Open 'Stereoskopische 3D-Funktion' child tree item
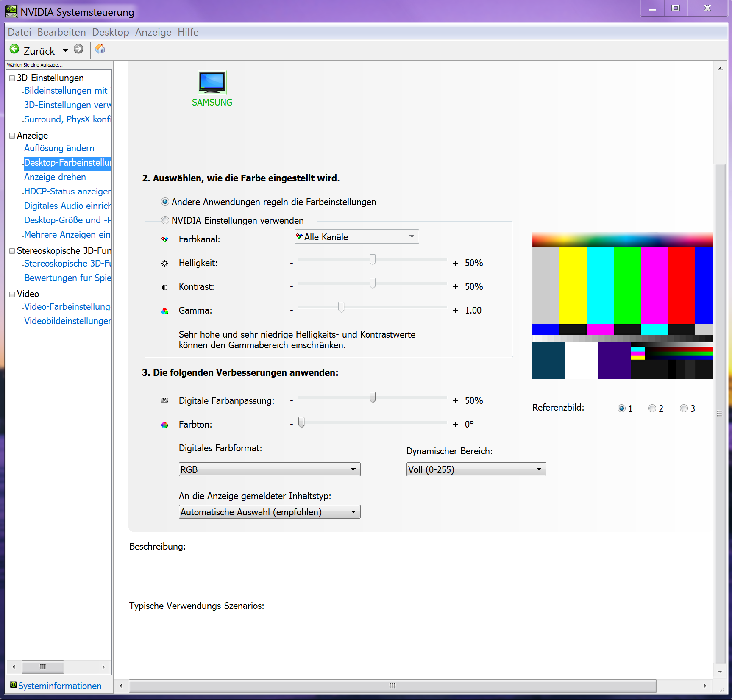Image resolution: width=732 pixels, height=700 pixels. (x=67, y=264)
